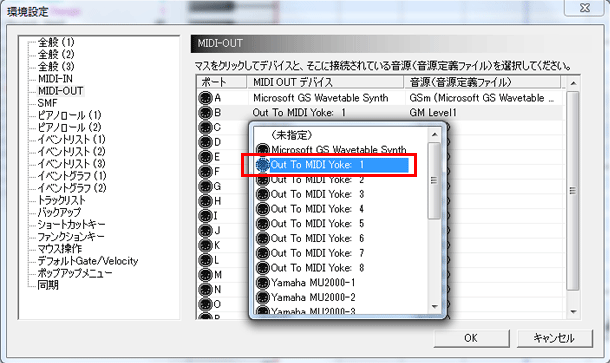
Task: Open ピアノロール (1) settings
Action: [x=69, y=115]
